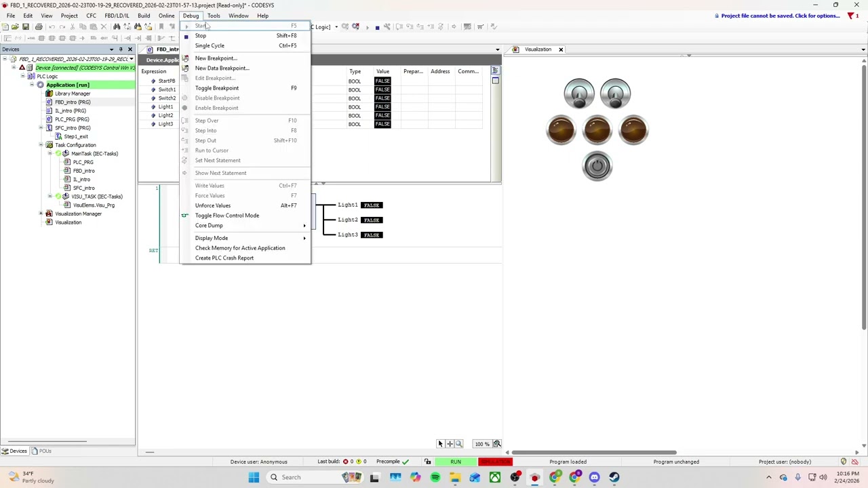Click the visualization horizontal scrollbar
This screenshot has width=868, height=488.
coord(594,452)
